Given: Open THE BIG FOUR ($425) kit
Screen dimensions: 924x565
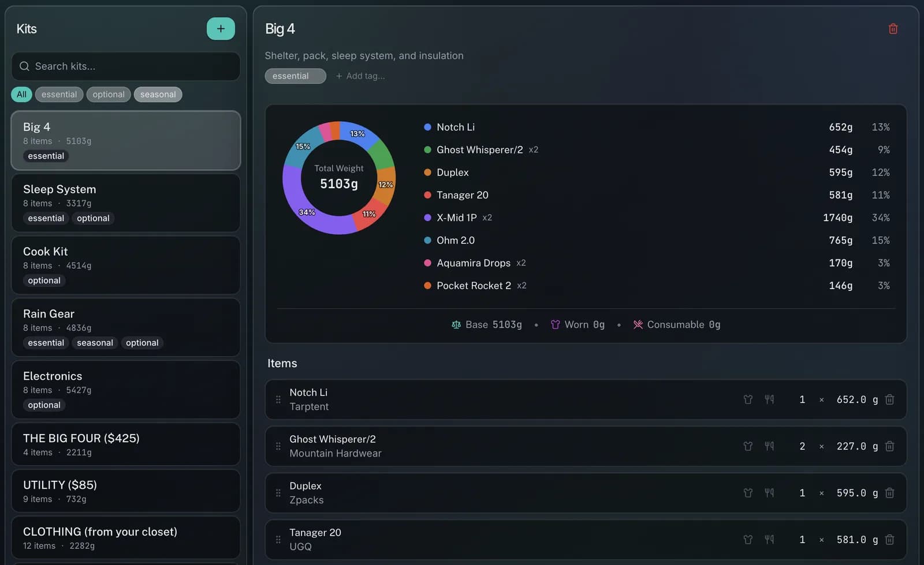Looking at the screenshot, I should [126, 444].
